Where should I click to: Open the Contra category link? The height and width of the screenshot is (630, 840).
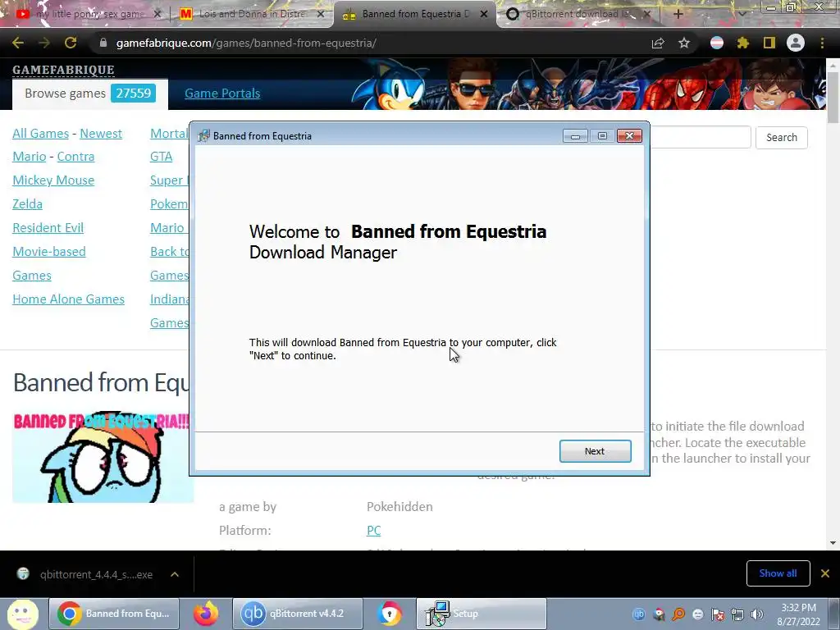(x=75, y=157)
